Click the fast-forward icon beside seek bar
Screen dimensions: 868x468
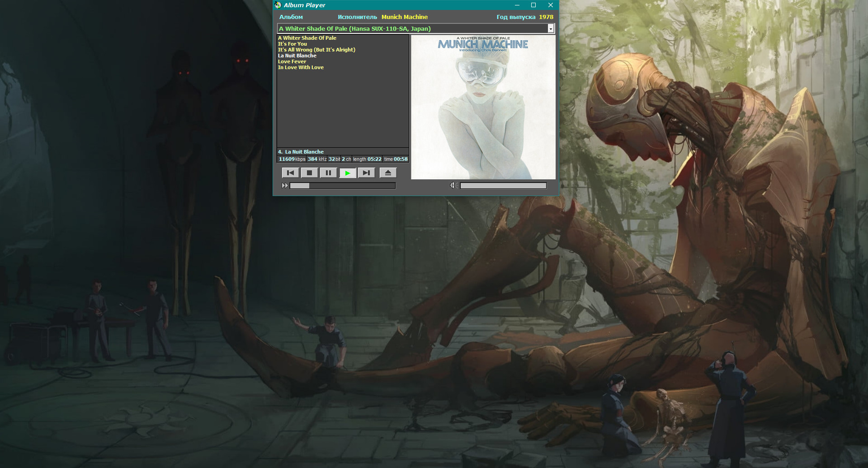285,186
